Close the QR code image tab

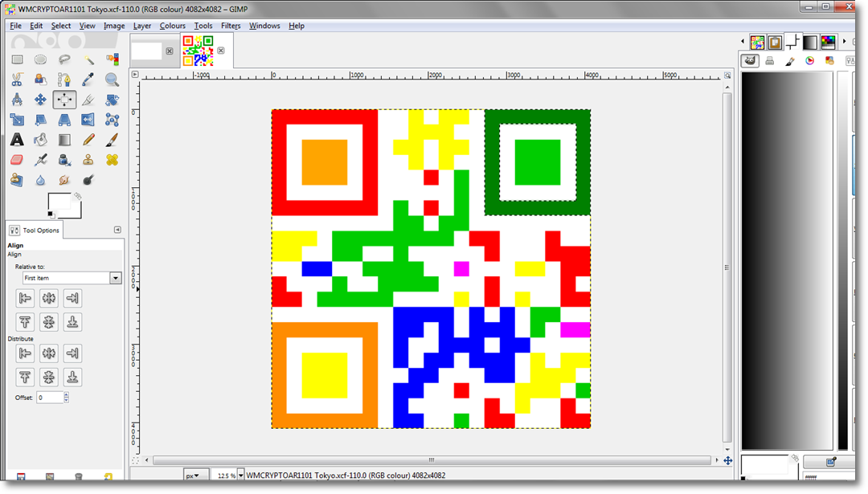[221, 51]
